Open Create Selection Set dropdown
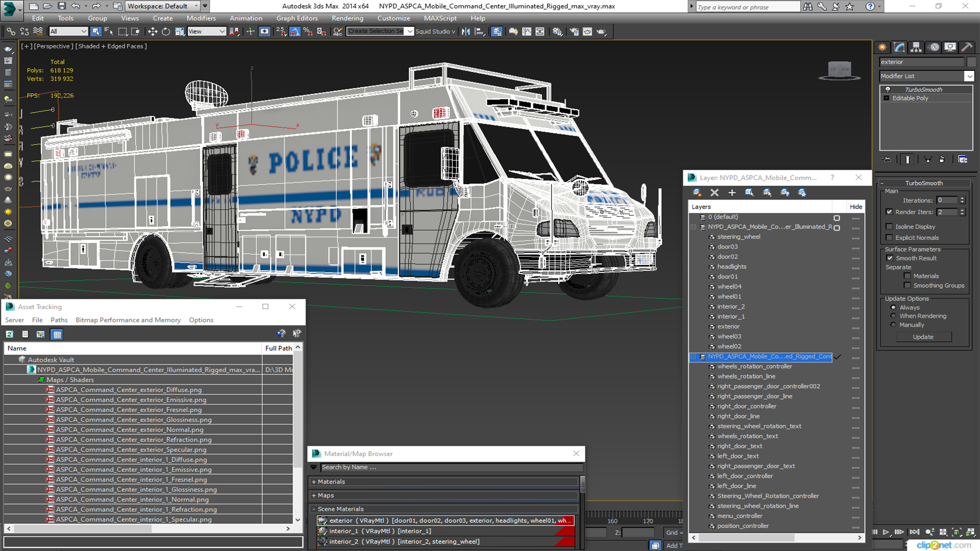 pyautogui.click(x=410, y=32)
